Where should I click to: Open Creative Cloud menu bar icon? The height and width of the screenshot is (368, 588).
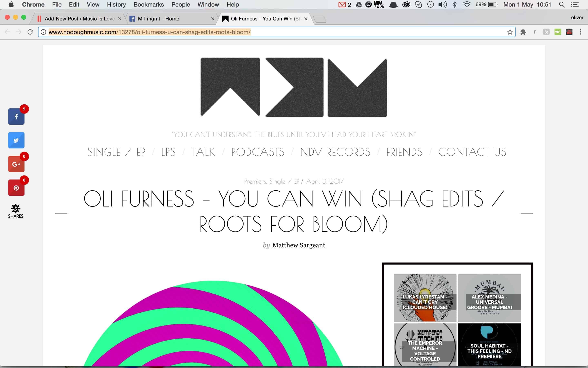tap(406, 4)
